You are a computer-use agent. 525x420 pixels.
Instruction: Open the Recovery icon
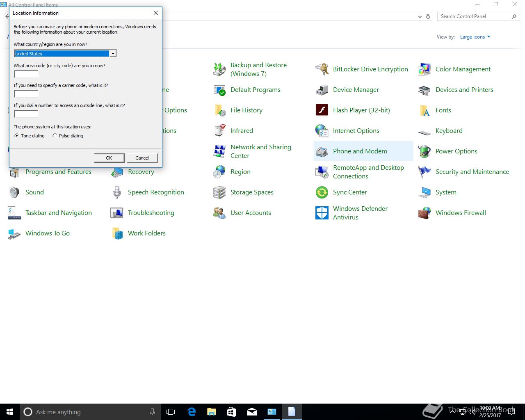pyautogui.click(x=117, y=173)
